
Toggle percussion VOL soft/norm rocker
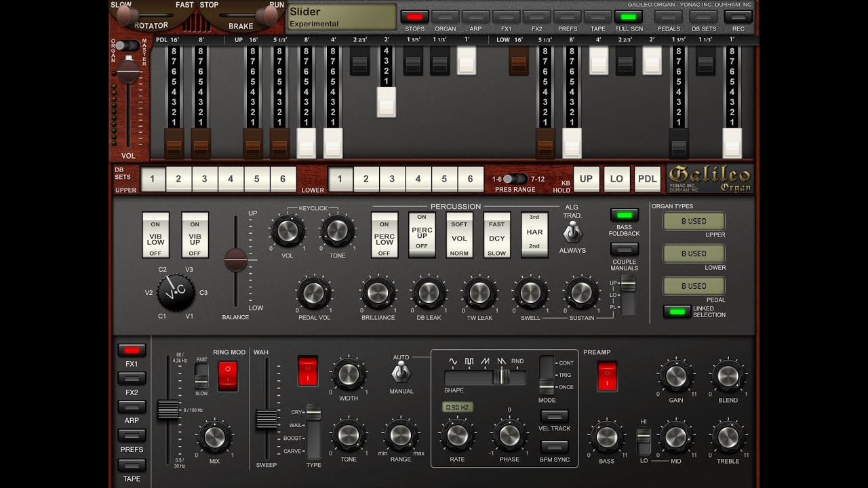click(x=459, y=235)
